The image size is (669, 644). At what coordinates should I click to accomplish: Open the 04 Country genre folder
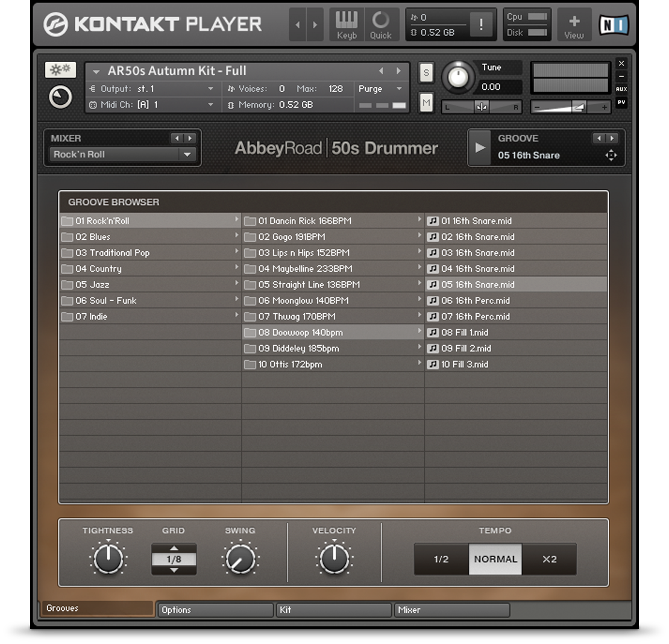[150, 269]
